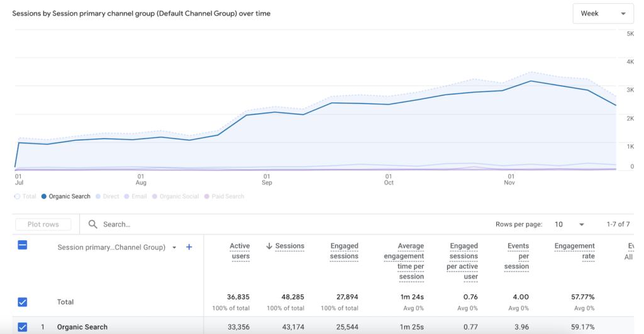The height and width of the screenshot is (334, 644).
Task: Toggle the Email legend dot
Action: pos(126,196)
